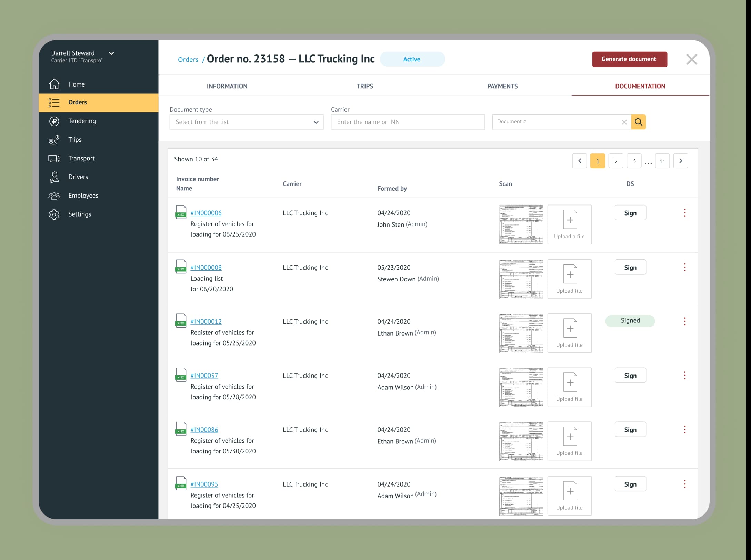Switch to the PAYMENTS tab
The image size is (751, 560).
(502, 86)
